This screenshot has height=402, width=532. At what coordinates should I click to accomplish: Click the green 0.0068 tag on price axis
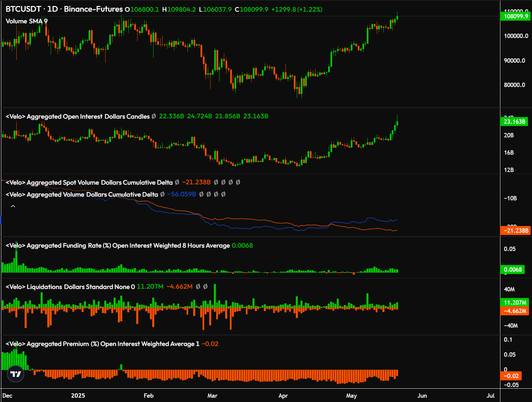(513, 269)
